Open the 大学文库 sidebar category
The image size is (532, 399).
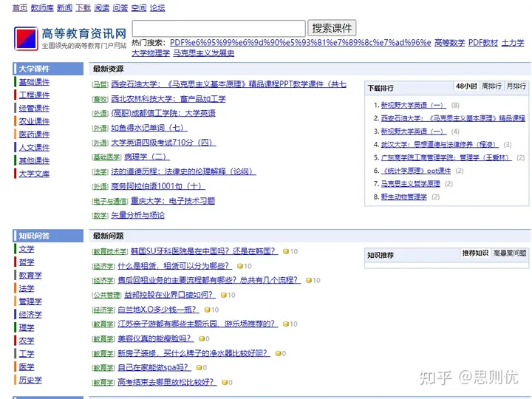34,174
